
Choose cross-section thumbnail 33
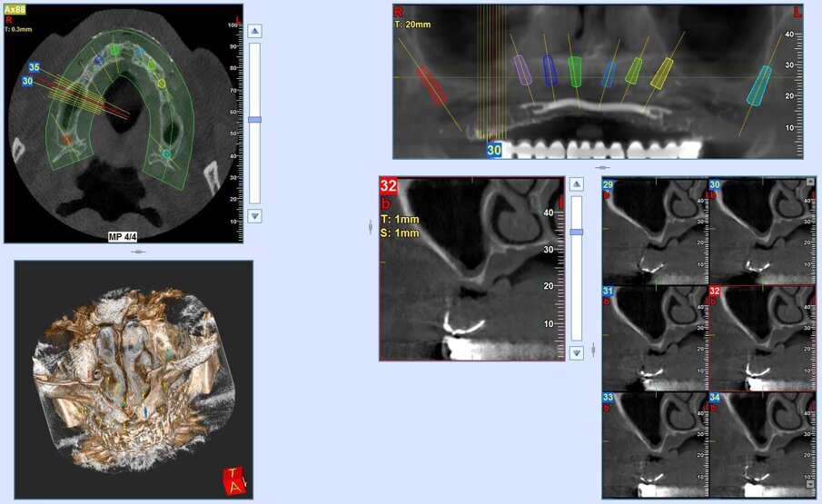coord(655,444)
